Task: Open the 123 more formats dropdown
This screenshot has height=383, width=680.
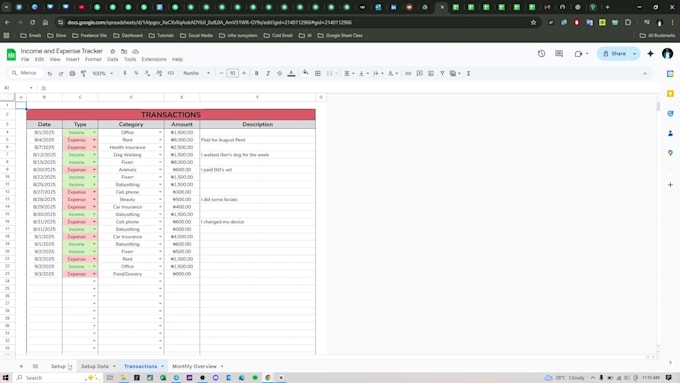Action: (x=171, y=73)
